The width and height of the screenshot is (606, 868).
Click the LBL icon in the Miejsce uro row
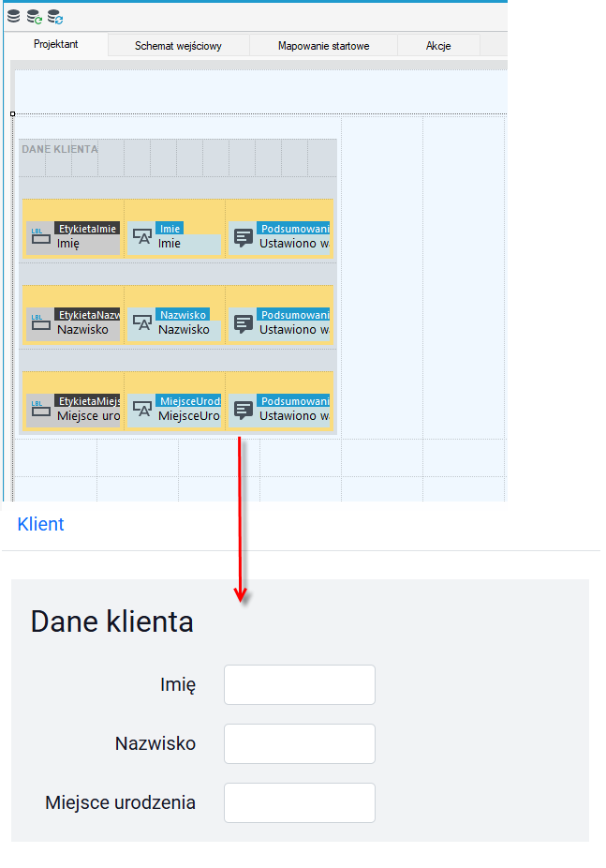40,409
